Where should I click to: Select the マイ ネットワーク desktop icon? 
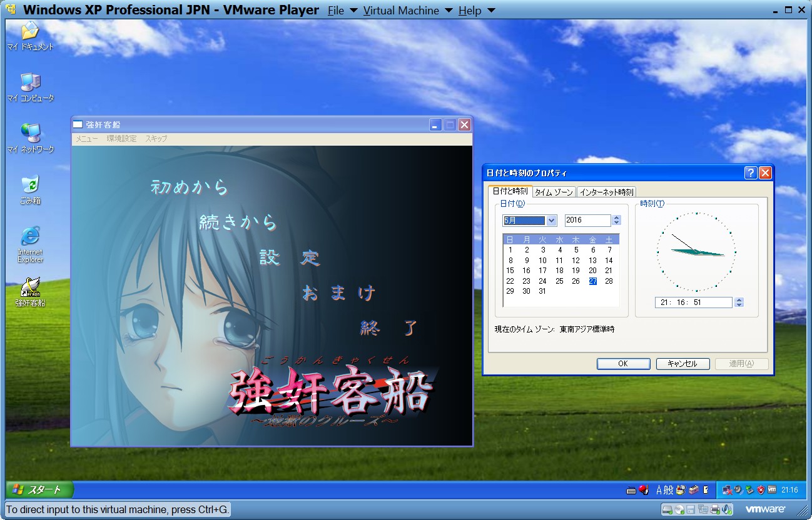(30, 138)
